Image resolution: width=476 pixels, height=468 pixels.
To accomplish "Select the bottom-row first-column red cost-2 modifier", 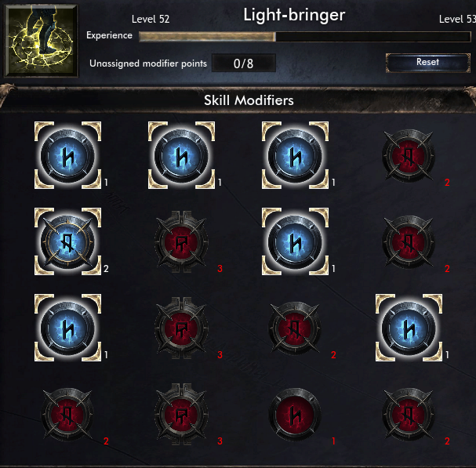I will click(67, 414).
